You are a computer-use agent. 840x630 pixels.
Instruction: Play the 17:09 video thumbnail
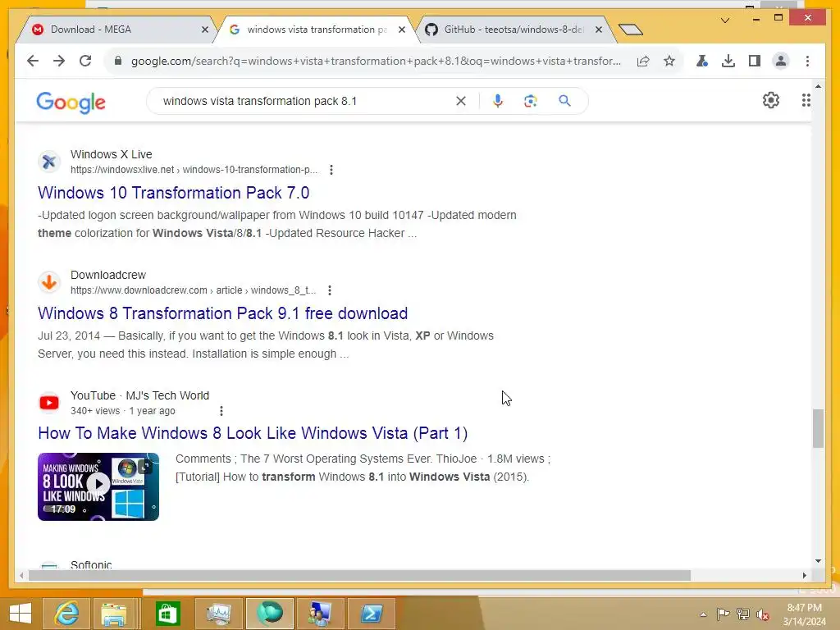pyautogui.click(x=98, y=486)
